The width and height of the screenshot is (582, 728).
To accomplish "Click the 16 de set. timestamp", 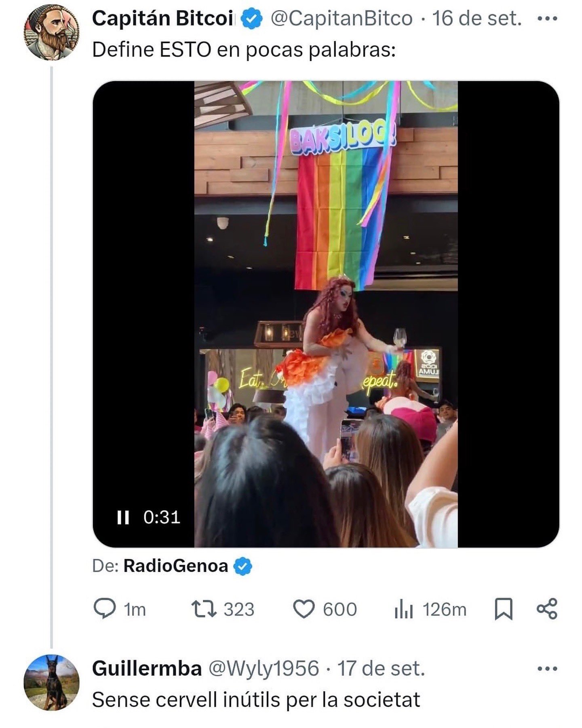I will [477, 19].
